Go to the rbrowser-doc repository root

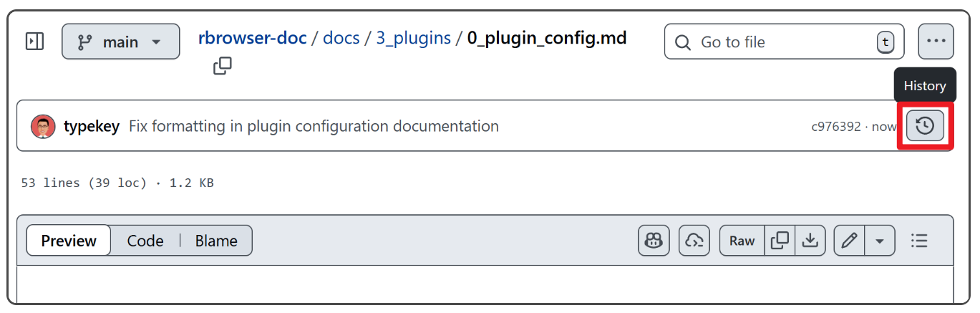tap(253, 38)
